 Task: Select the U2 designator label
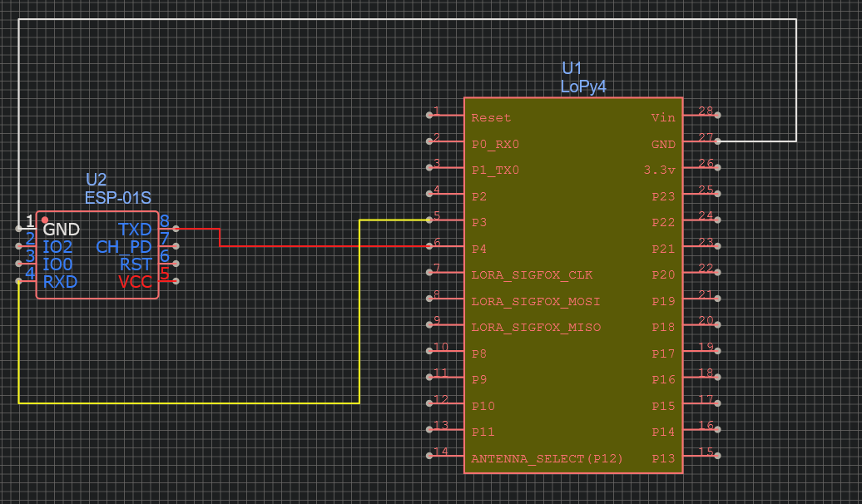(96, 180)
